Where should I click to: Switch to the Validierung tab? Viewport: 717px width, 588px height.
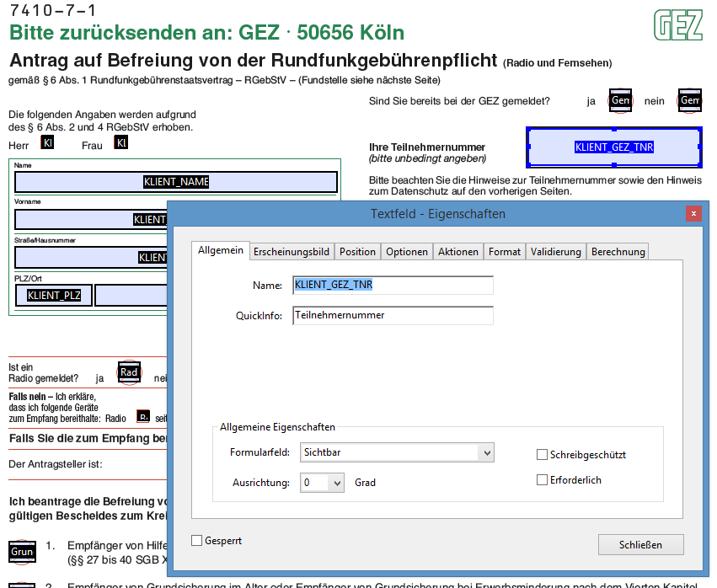[x=555, y=252]
